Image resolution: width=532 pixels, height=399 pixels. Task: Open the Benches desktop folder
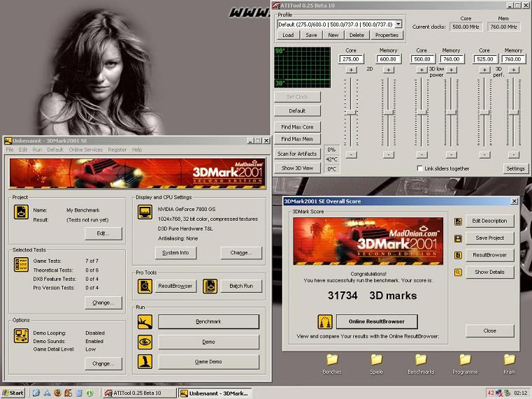(x=332, y=364)
